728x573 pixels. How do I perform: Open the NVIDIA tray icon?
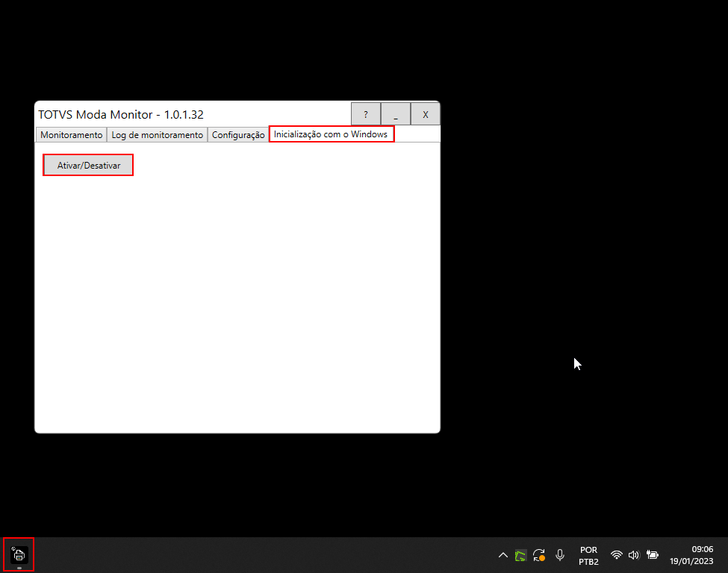(x=520, y=555)
